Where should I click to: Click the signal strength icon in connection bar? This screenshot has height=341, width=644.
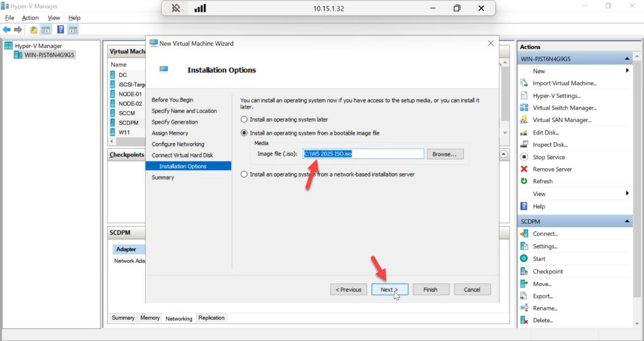[x=200, y=8]
